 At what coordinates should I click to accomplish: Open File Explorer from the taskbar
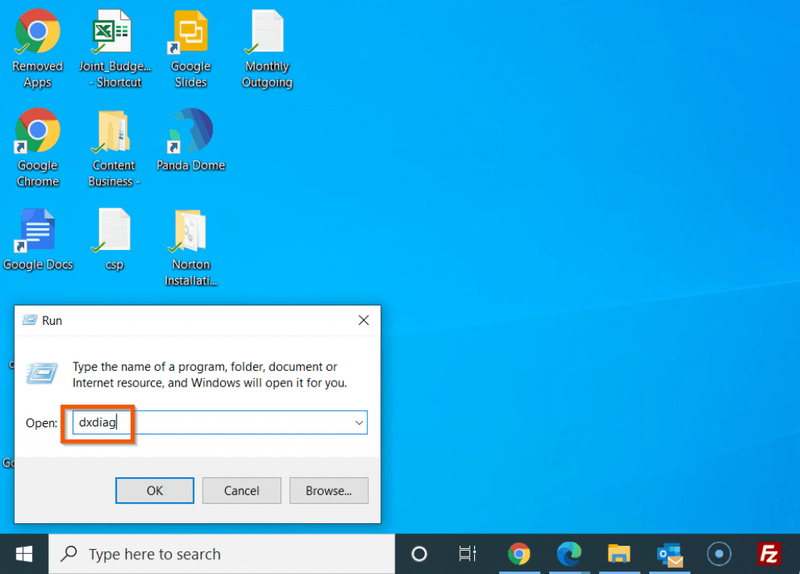click(x=619, y=554)
